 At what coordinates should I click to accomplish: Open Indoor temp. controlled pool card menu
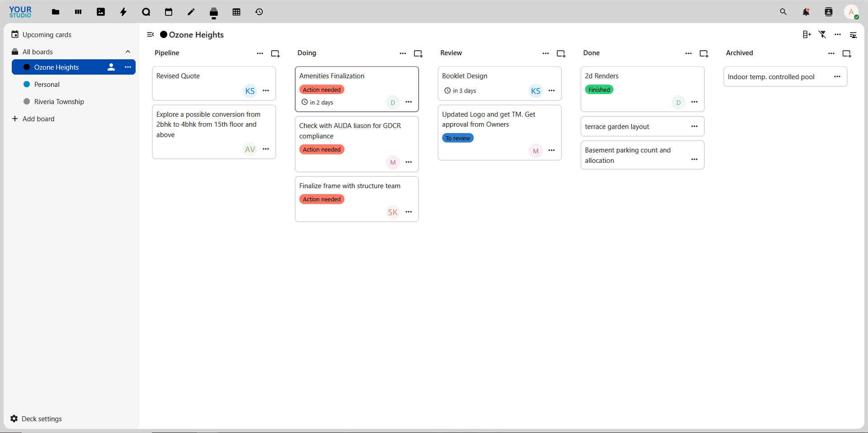pyautogui.click(x=837, y=77)
